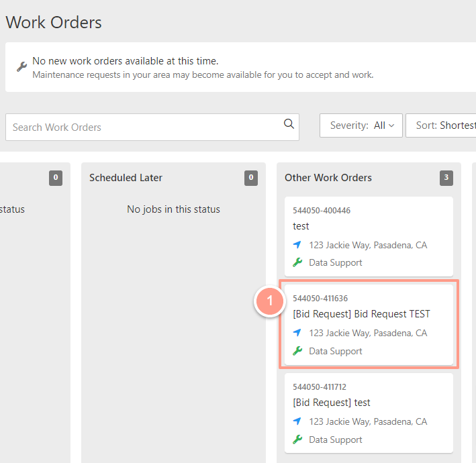Open the [Bid Request] test work order
476x463 pixels.
pos(369,413)
